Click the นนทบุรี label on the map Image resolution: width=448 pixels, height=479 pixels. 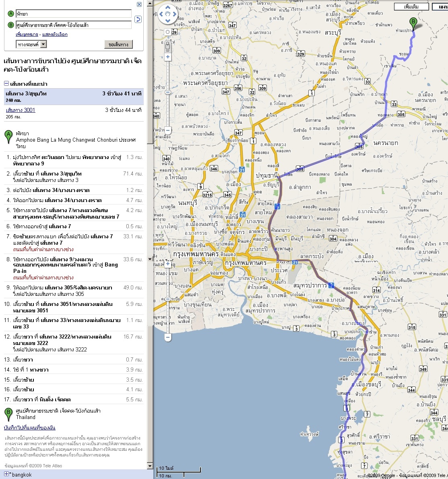click(x=188, y=203)
